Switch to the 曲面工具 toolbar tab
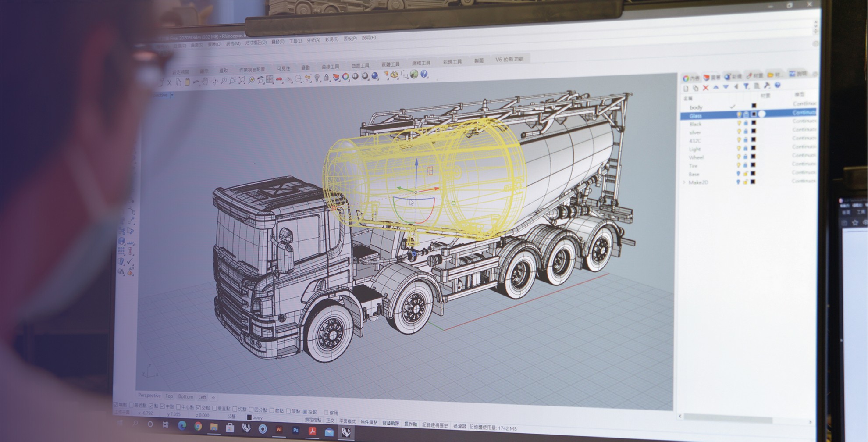Image resolution: width=868 pixels, height=442 pixels. (360, 65)
